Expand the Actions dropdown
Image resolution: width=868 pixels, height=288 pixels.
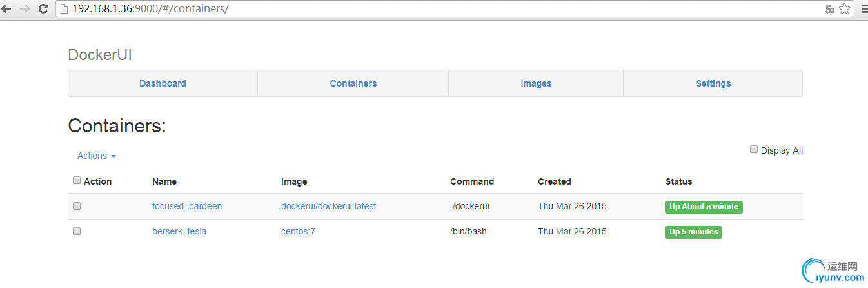tap(97, 156)
